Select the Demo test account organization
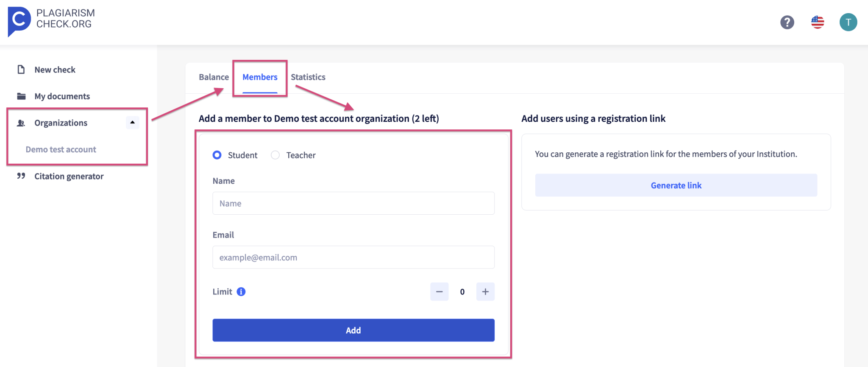The width and height of the screenshot is (868, 367). click(60, 149)
